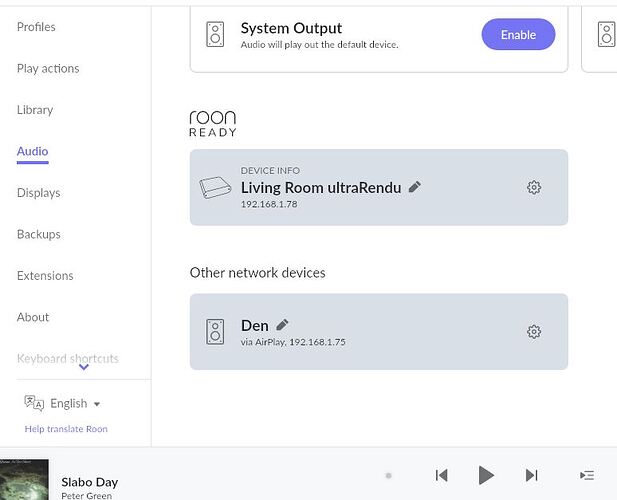Open Keyboard shortcuts settings
The image size is (617, 500).
68,358
